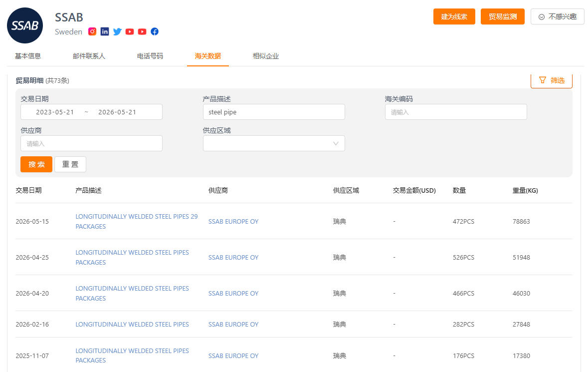
Task: Select the date cell 2026-02-16
Action: [32, 325]
